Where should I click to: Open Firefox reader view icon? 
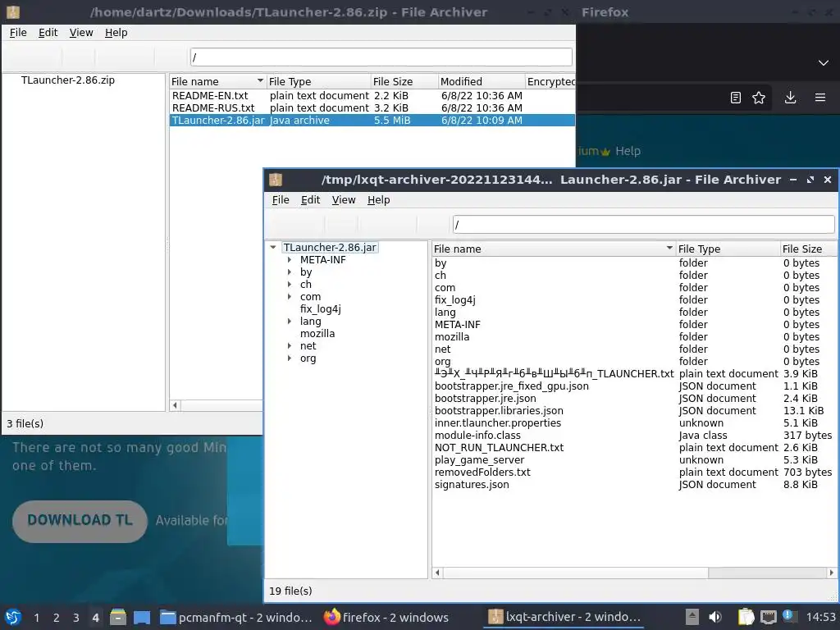pos(736,98)
